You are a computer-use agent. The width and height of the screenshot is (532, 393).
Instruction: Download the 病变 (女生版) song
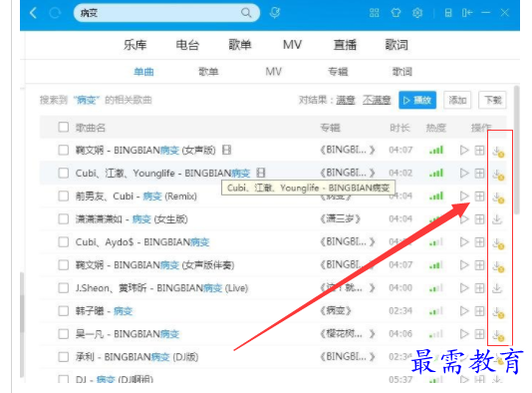click(x=497, y=219)
